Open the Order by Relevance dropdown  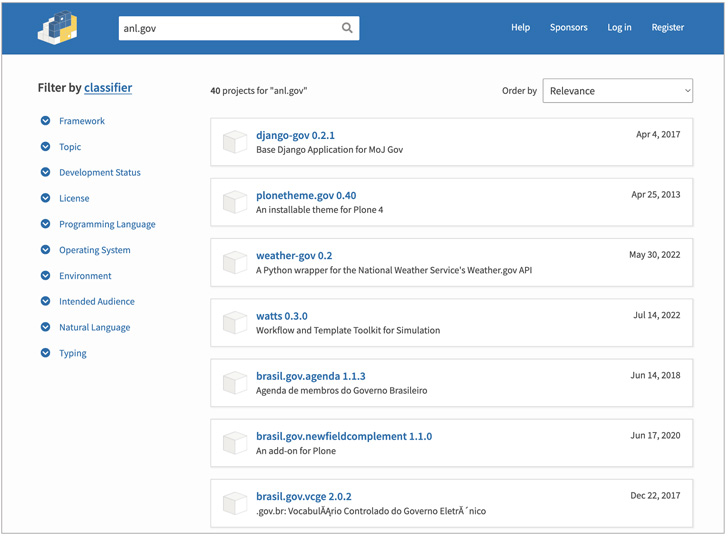tap(617, 91)
